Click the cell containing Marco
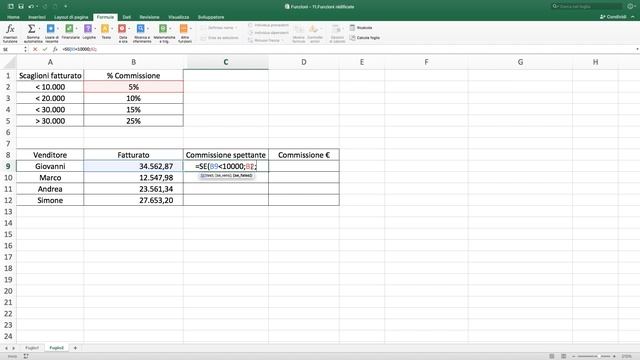640x360 pixels. (50, 178)
